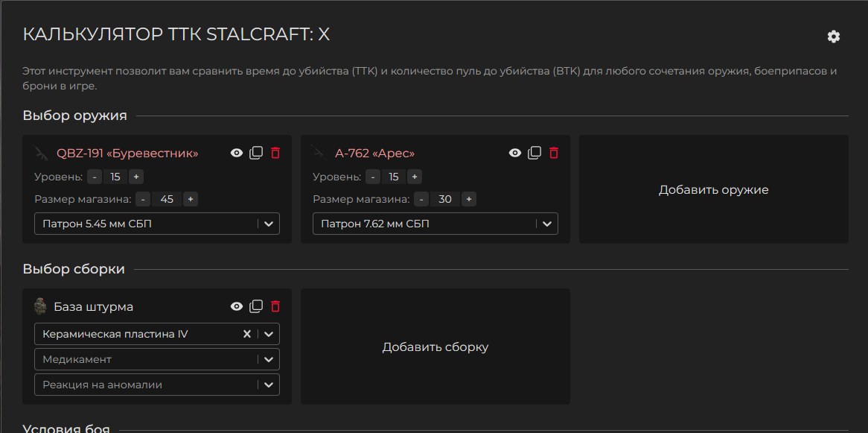Open the Патрон 5.45 мм СБП ammo dropdown
The width and height of the screenshot is (868, 433).
tap(157, 224)
